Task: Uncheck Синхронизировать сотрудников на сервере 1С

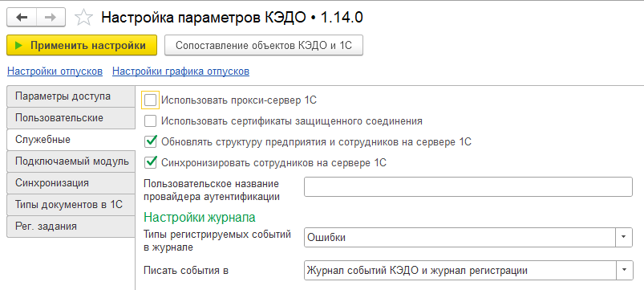Action: 150,162
